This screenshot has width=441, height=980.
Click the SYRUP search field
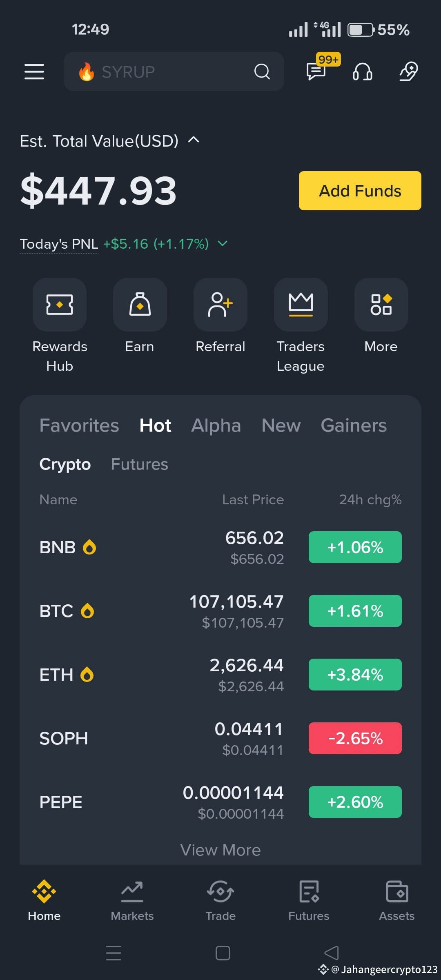pos(174,71)
